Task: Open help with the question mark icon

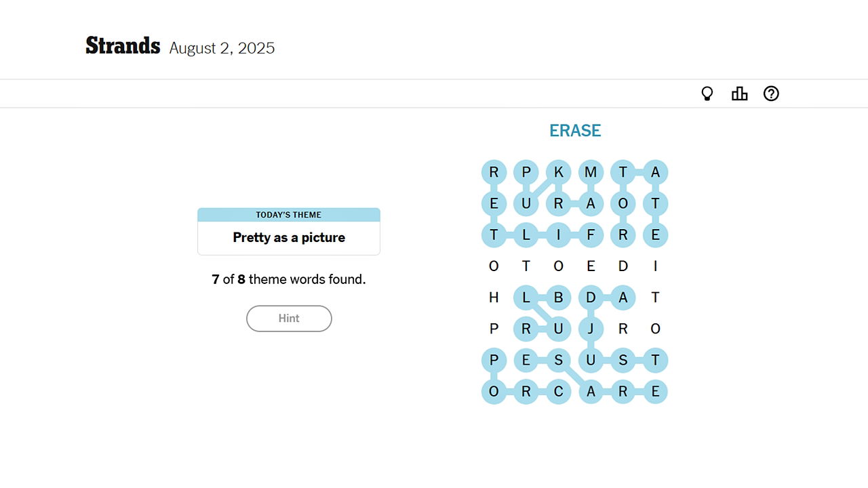Action: pyautogui.click(x=771, y=94)
